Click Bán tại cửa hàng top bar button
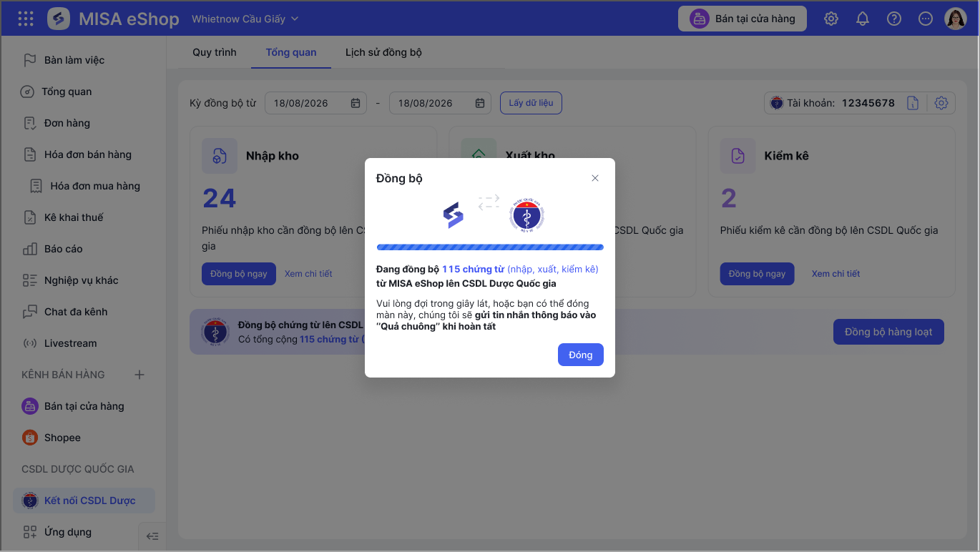This screenshot has width=980, height=552. pos(743,19)
